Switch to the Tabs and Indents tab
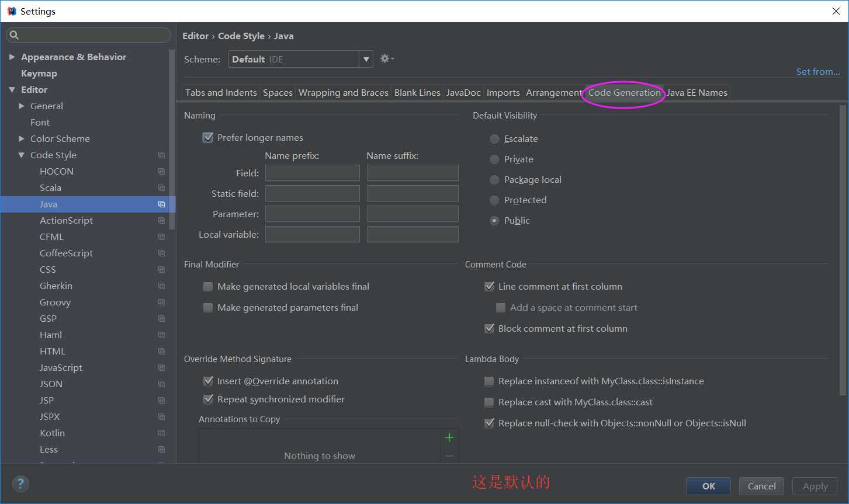This screenshot has width=849, height=504. [x=221, y=92]
